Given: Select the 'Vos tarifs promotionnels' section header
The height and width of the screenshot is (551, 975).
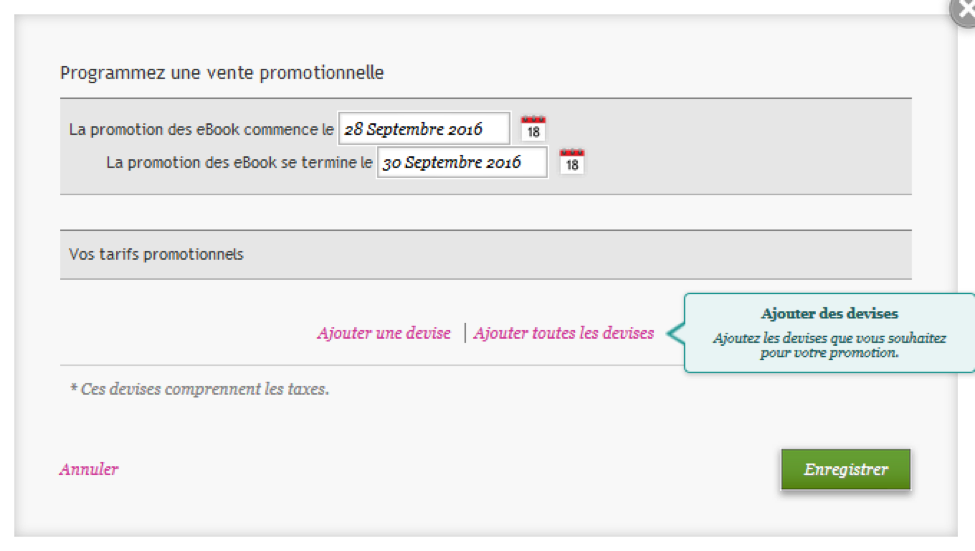Looking at the screenshot, I should (x=156, y=254).
